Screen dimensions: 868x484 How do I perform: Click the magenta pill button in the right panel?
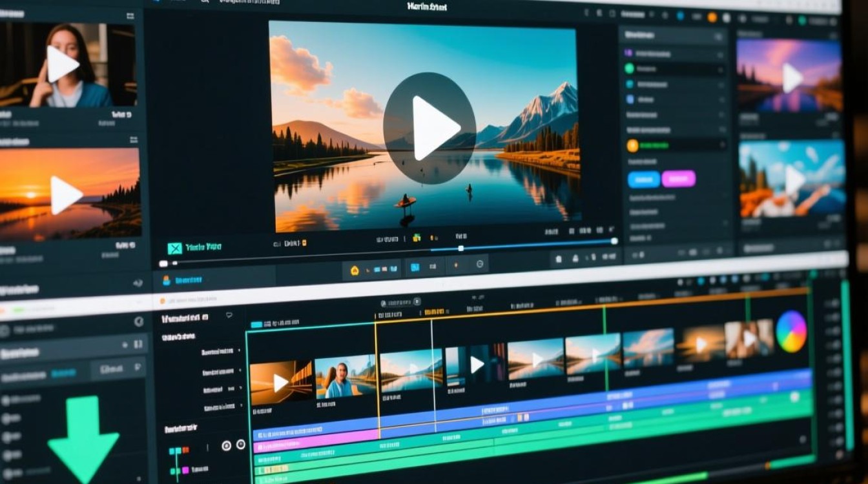(679, 179)
